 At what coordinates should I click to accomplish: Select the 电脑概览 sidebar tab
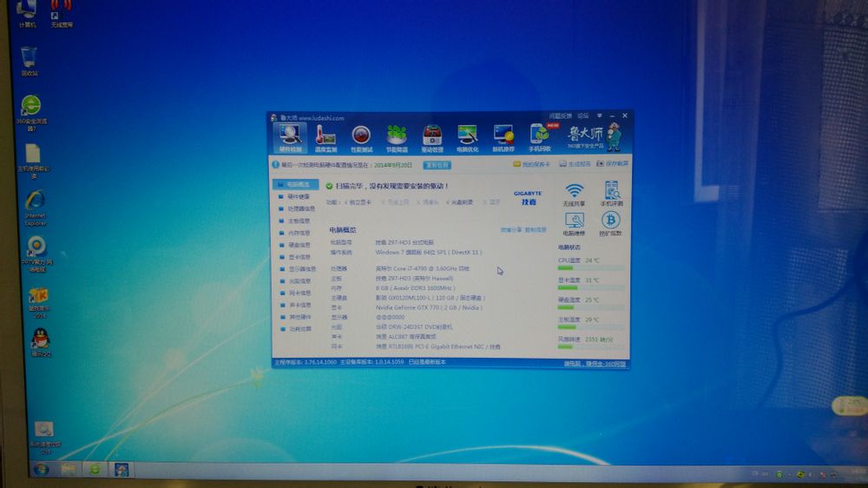tap(296, 184)
